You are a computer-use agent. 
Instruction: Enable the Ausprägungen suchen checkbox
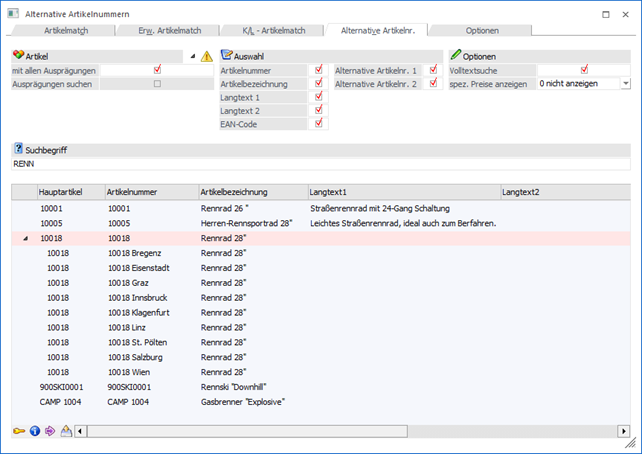pos(157,84)
